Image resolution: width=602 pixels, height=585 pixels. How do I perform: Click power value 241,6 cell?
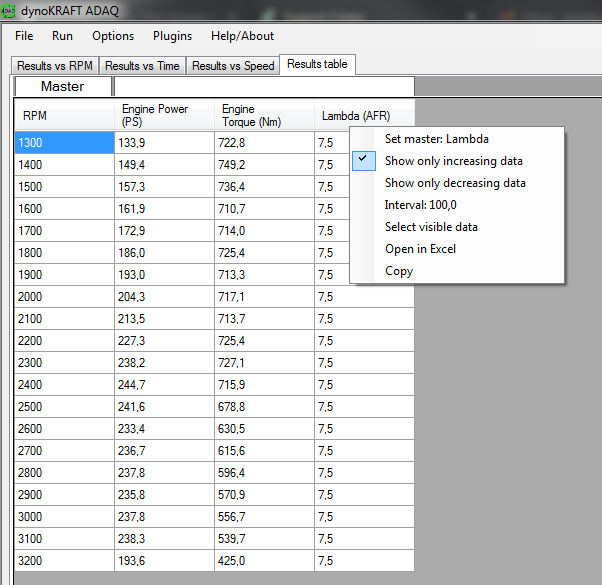(x=164, y=407)
